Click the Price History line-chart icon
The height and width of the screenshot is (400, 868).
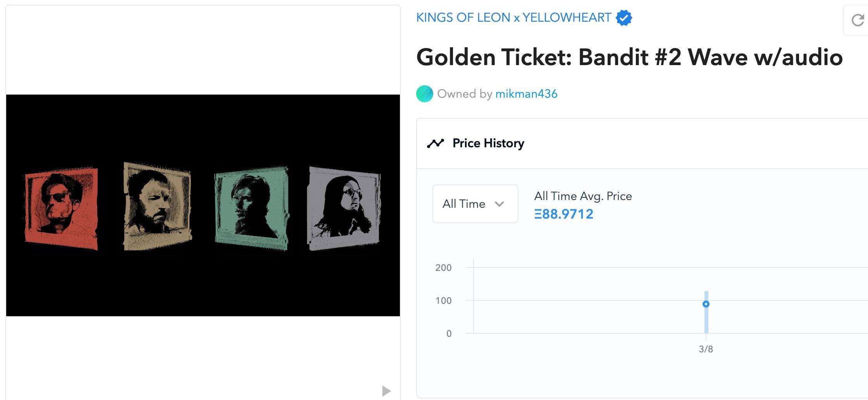[435, 143]
